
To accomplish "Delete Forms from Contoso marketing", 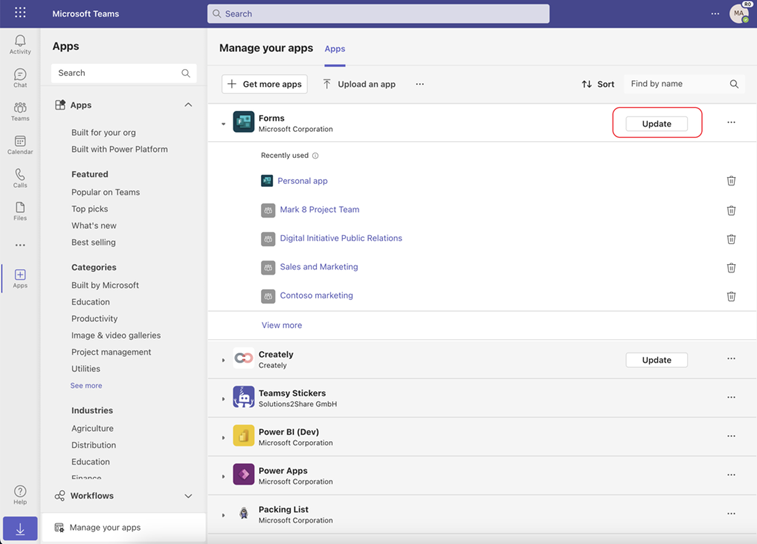I will pyautogui.click(x=731, y=296).
